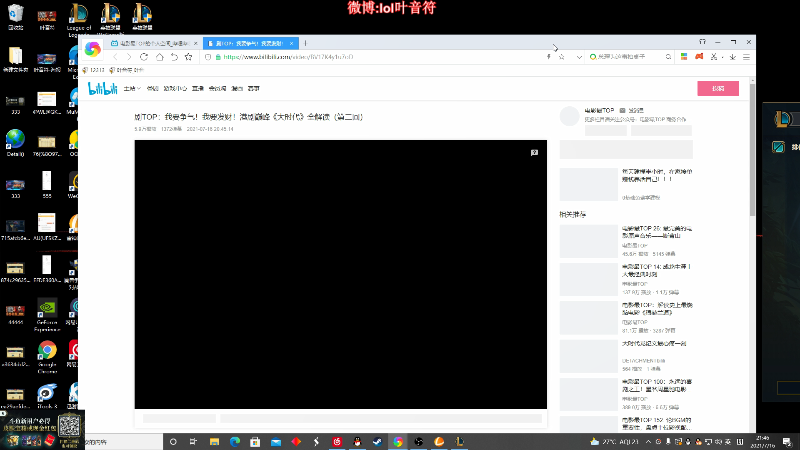Screen dimensions: 800x450
Task: Open Microsoft Edge from the taskbar
Action: click(x=235, y=442)
